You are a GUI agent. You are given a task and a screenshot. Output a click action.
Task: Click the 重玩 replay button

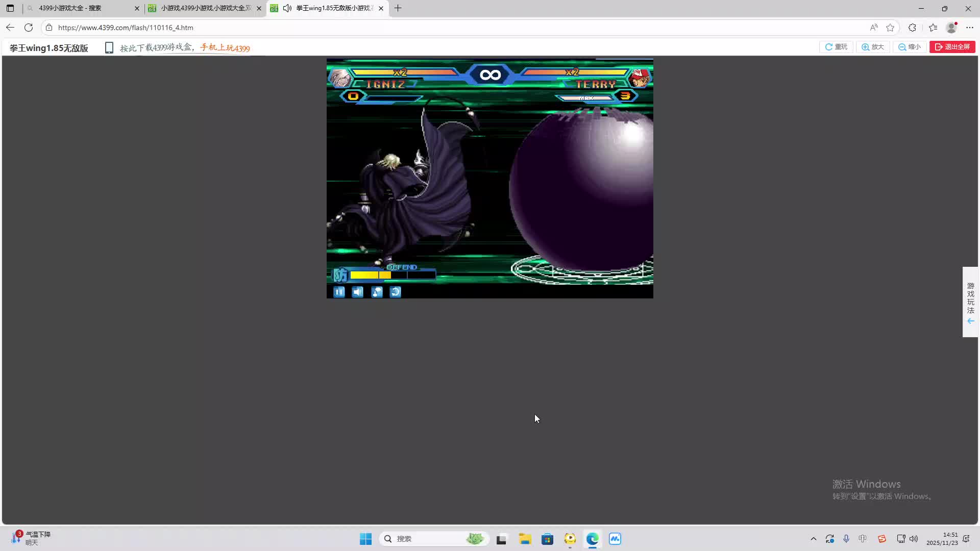point(836,47)
